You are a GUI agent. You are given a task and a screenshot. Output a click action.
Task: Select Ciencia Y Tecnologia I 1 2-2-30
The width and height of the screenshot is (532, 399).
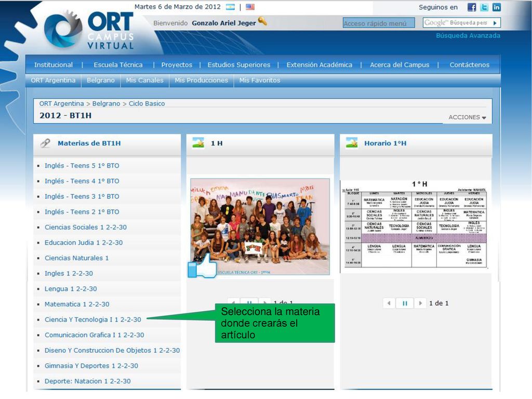click(92, 320)
